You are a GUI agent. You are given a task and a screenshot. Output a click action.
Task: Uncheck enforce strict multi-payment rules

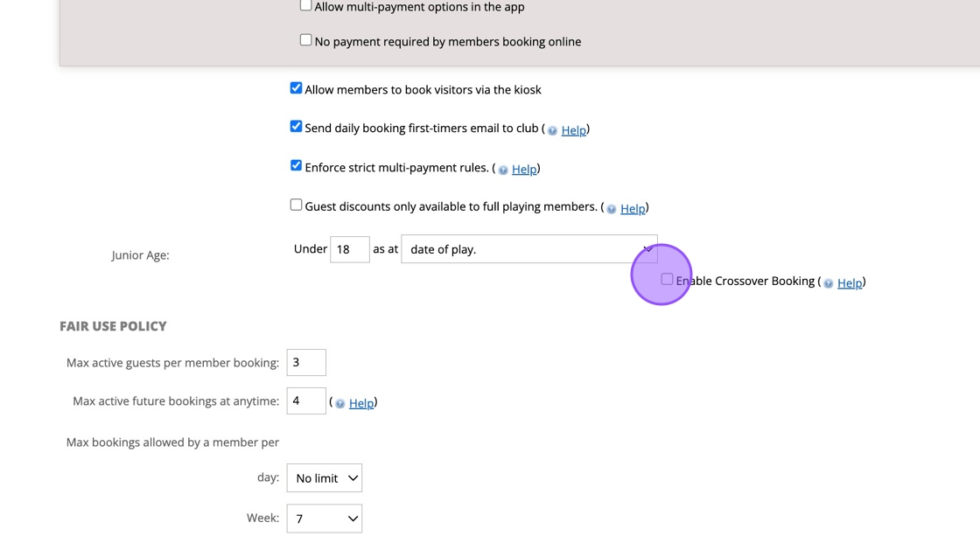pos(296,166)
